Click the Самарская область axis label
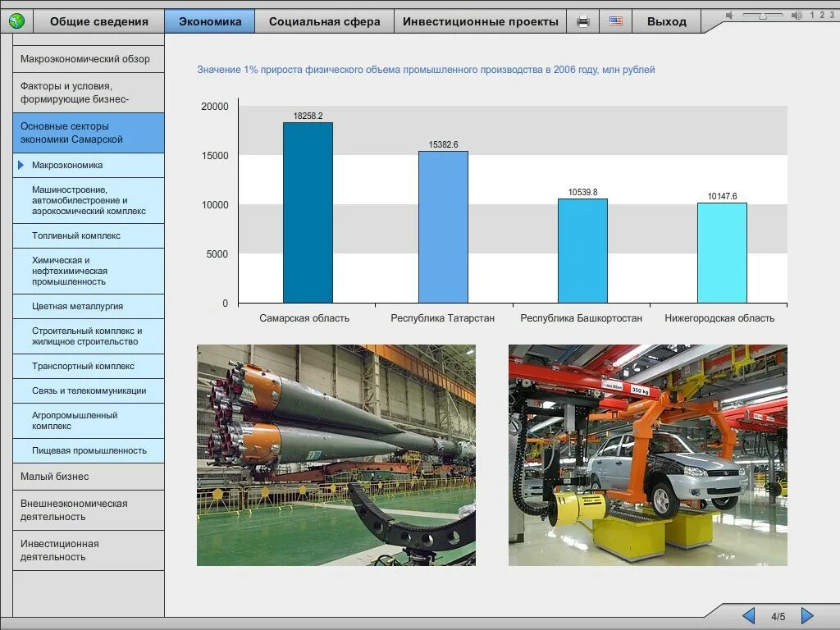The width and height of the screenshot is (840, 630). 304,318
